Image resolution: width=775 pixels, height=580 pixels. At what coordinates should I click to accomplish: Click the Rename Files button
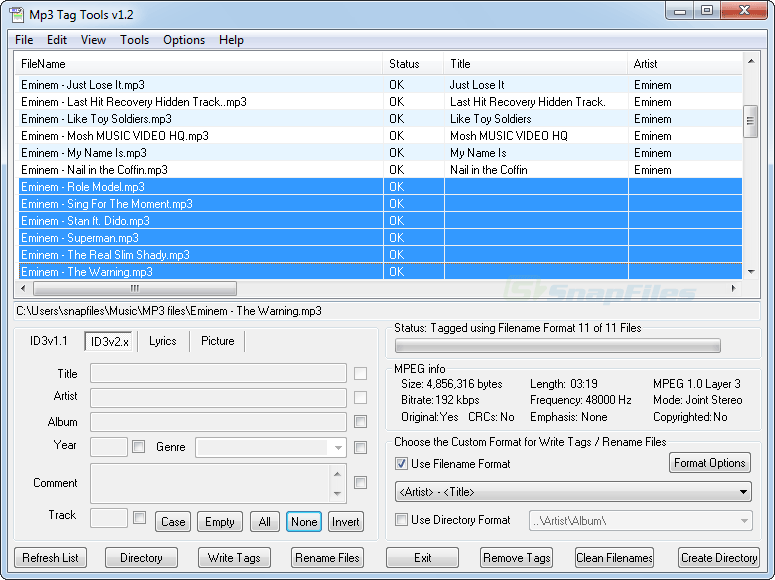pyautogui.click(x=327, y=558)
